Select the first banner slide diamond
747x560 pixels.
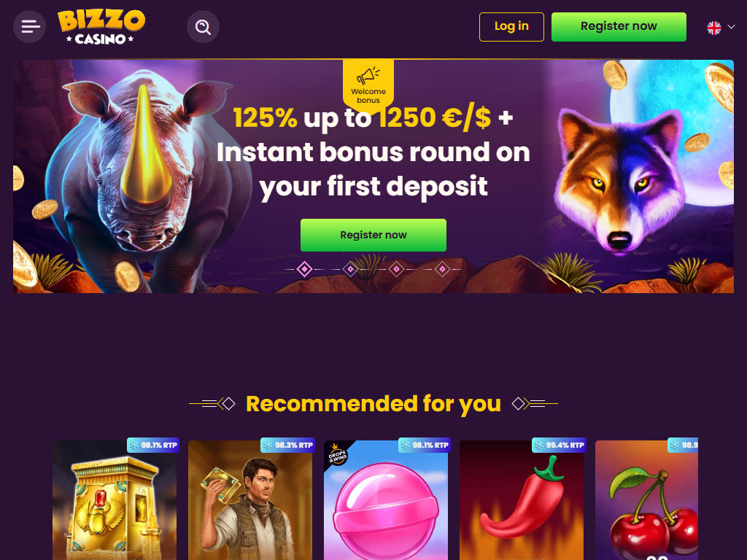304,269
